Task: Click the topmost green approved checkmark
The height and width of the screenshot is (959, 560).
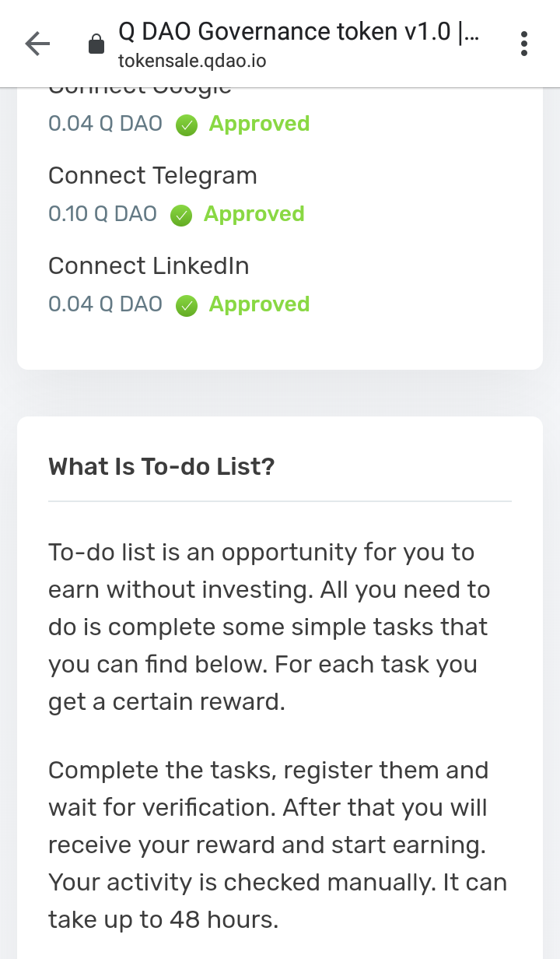Action: click(187, 125)
